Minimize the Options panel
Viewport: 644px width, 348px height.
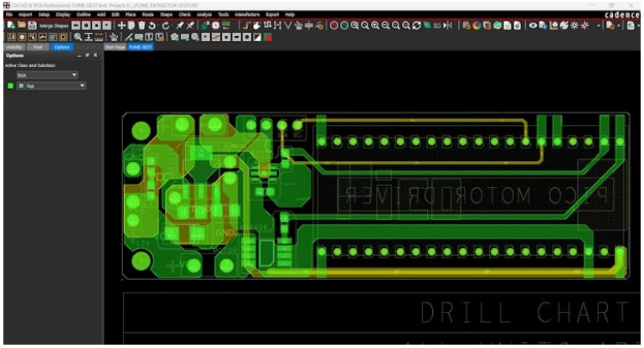[x=80, y=55]
